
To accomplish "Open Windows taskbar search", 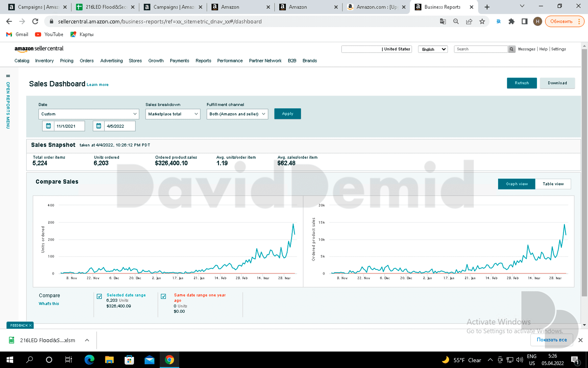I will pos(30,360).
